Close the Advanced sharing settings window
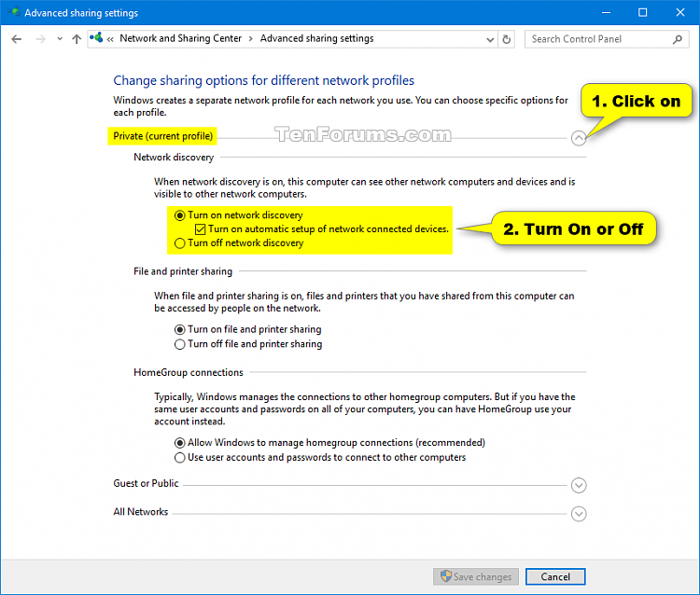 point(679,12)
